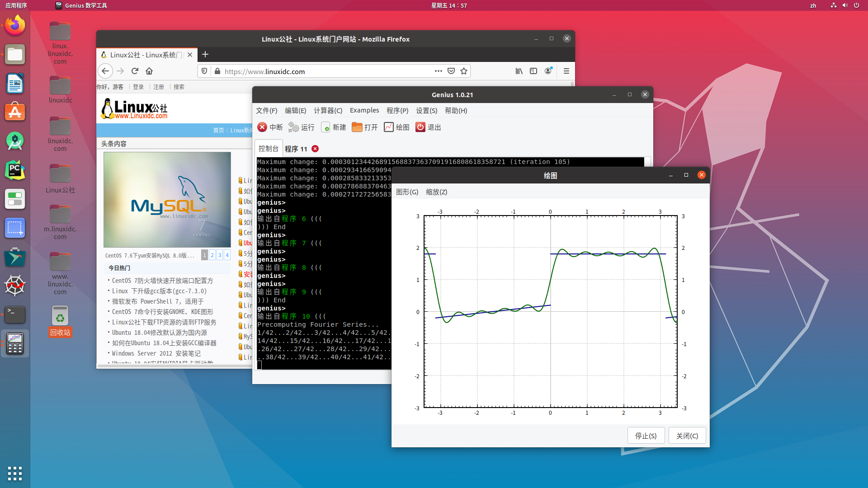This screenshot has height=488, width=868.
Task: Toggle tracking protection via the shield icon
Action: tap(204, 71)
